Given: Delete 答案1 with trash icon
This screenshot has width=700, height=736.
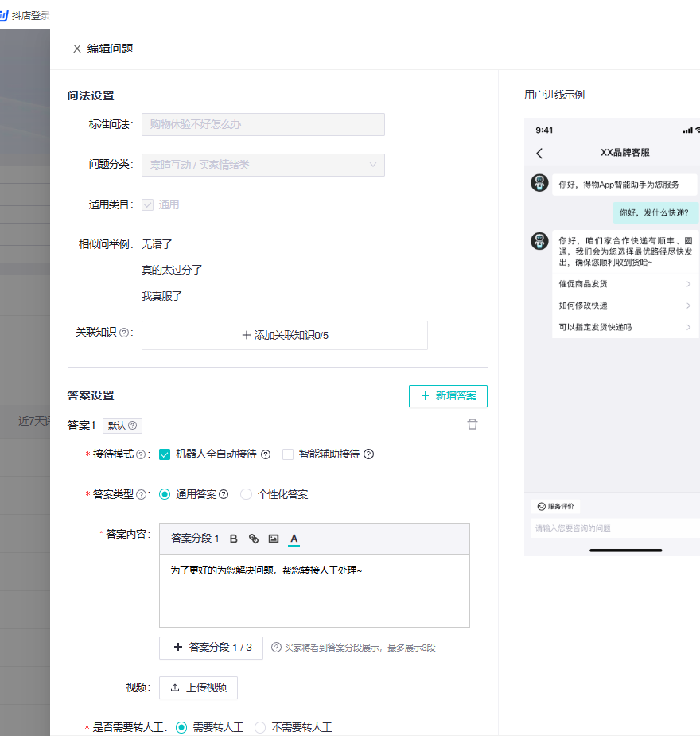Looking at the screenshot, I should tap(472, 424).
